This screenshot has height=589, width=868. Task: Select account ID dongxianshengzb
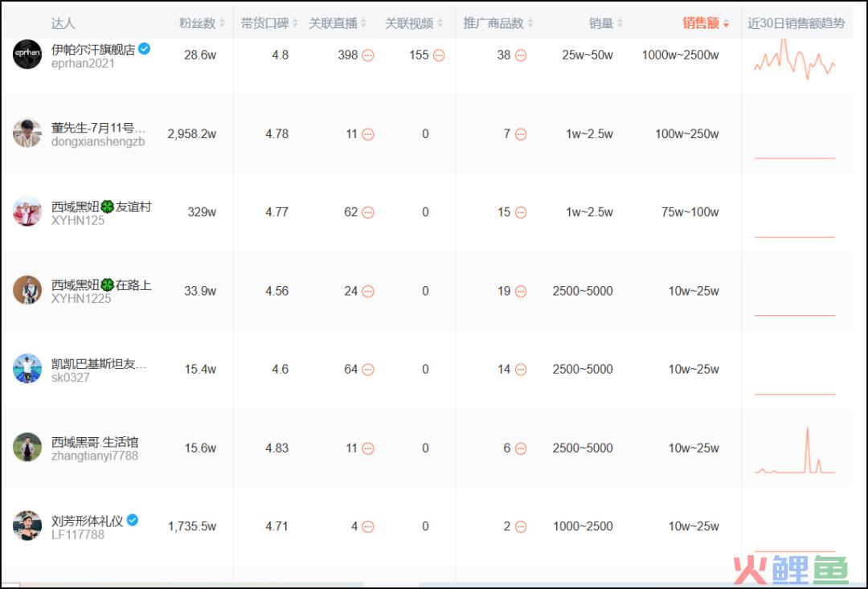click(98, 141)
